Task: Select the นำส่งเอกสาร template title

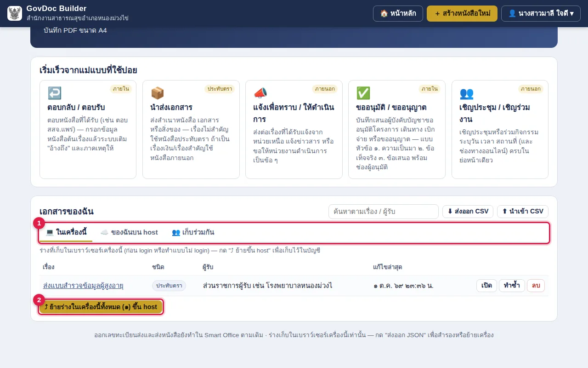Action: 171,107
